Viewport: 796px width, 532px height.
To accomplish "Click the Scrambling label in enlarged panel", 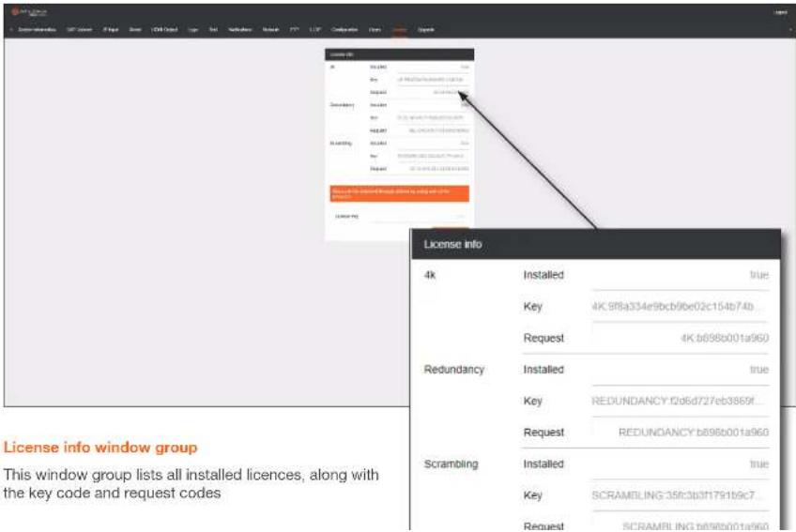I will (x=451, y=464).
